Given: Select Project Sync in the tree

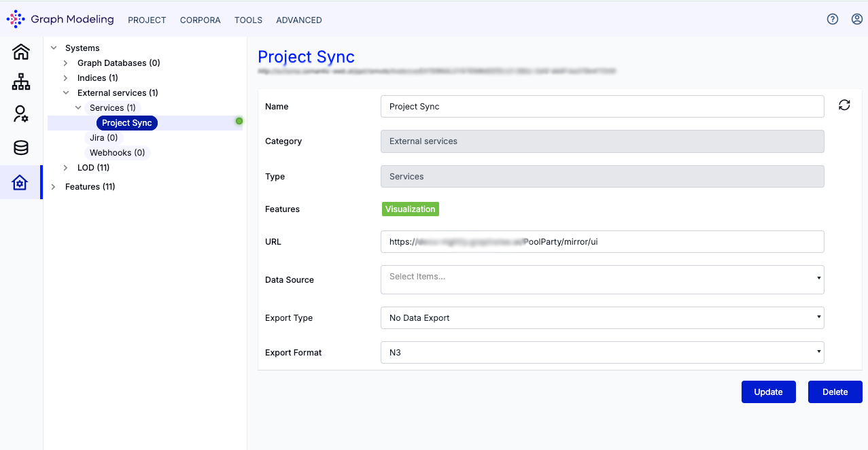Looking at the screenshot, I should pos(127,122).
